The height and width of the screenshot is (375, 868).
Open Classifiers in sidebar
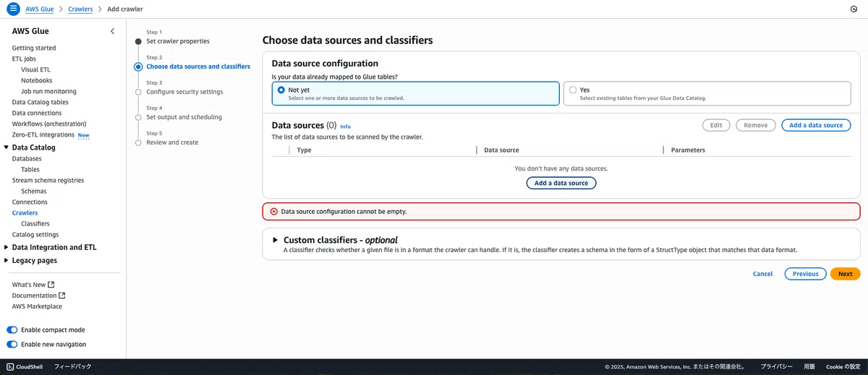[35, 223]
